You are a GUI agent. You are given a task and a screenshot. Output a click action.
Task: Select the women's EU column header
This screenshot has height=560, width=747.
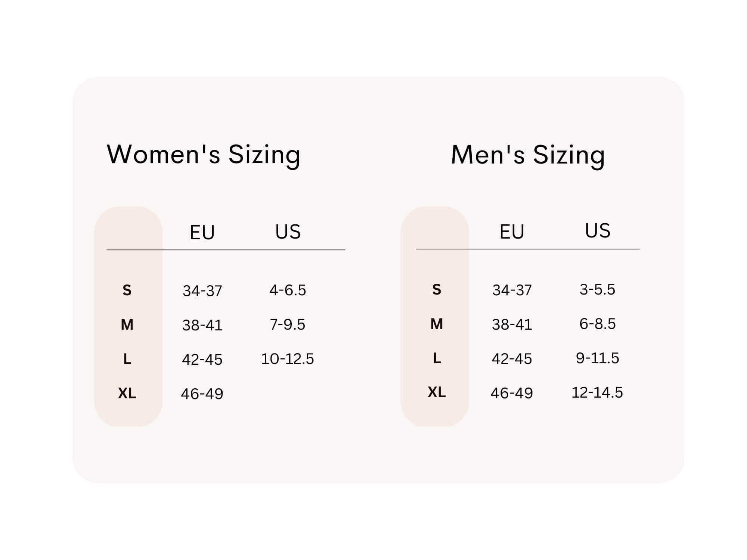click(202, 232)
